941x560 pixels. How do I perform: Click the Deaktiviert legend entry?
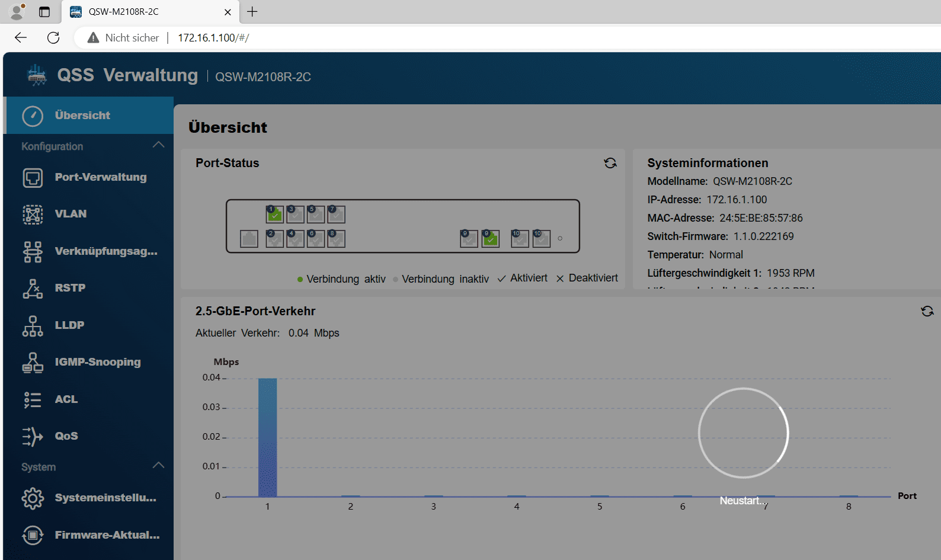(x=587, y=278)
